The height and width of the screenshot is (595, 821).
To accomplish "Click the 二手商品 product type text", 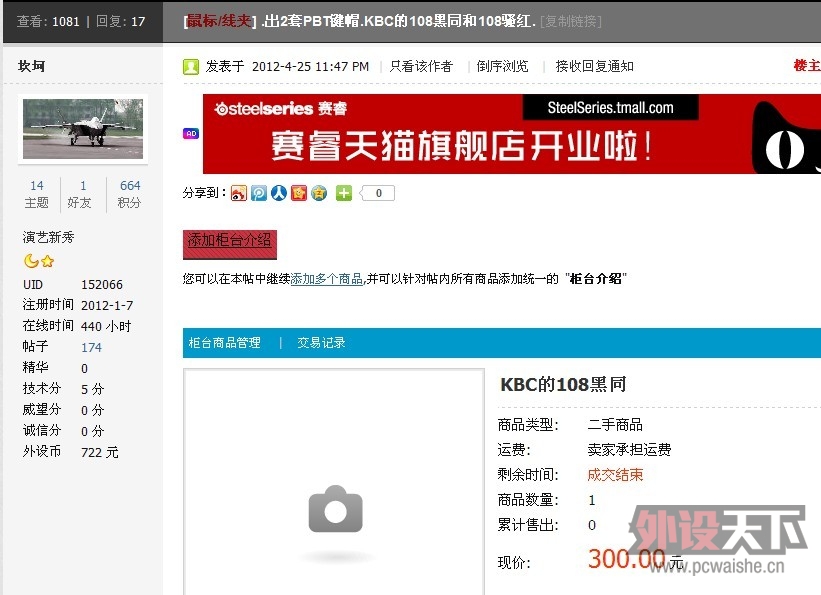I will [615, 425].
